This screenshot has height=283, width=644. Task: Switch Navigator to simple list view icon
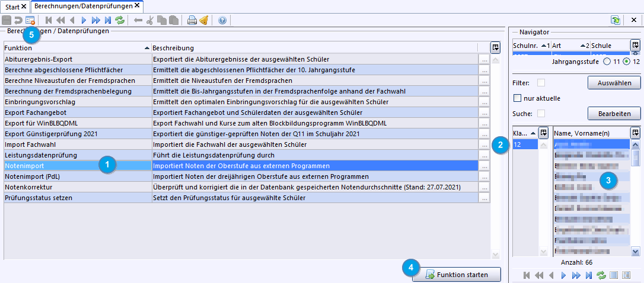tap(614, 275)
